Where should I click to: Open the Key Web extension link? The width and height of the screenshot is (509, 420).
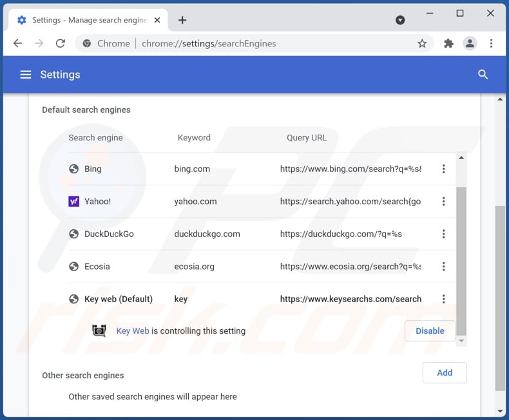coord(132,331)
